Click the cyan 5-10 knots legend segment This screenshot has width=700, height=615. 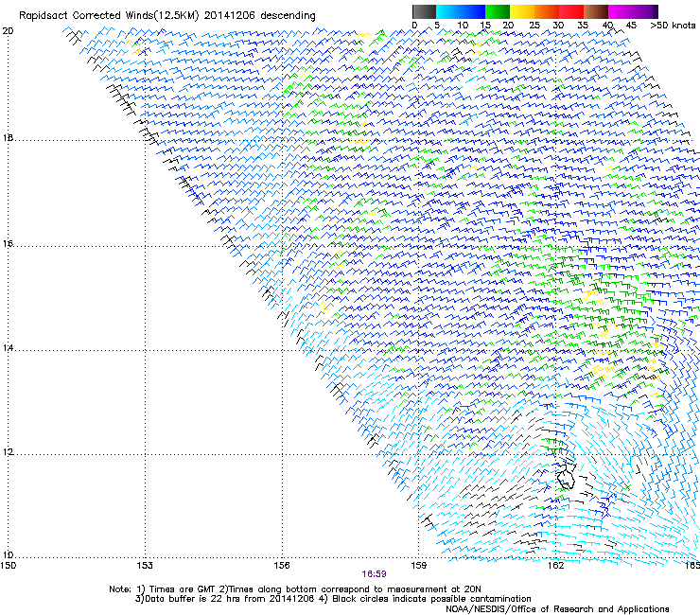[448, 11]
